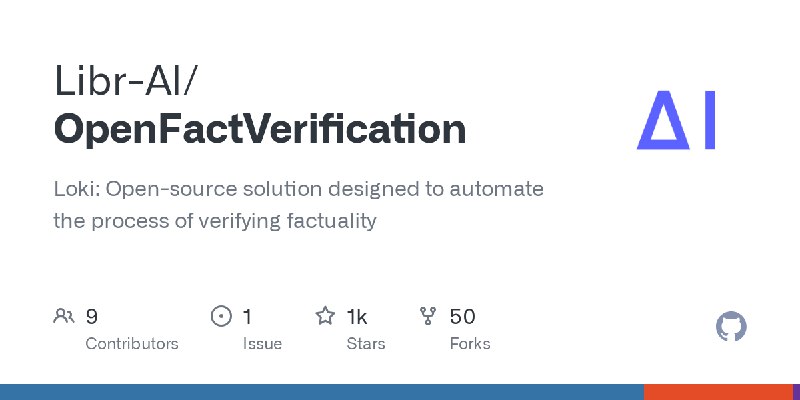Click the Contributors label
This screenshot has height=400, width=800.
(132, 343)
